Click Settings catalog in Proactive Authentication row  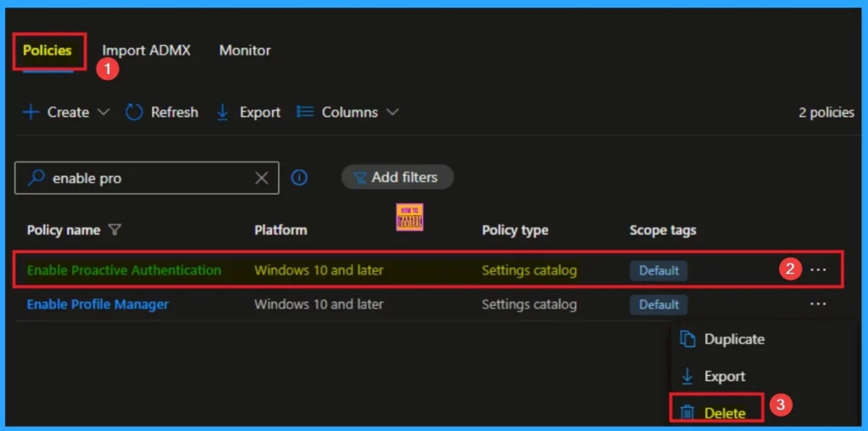pyautogui.click(x=529, y=270)
